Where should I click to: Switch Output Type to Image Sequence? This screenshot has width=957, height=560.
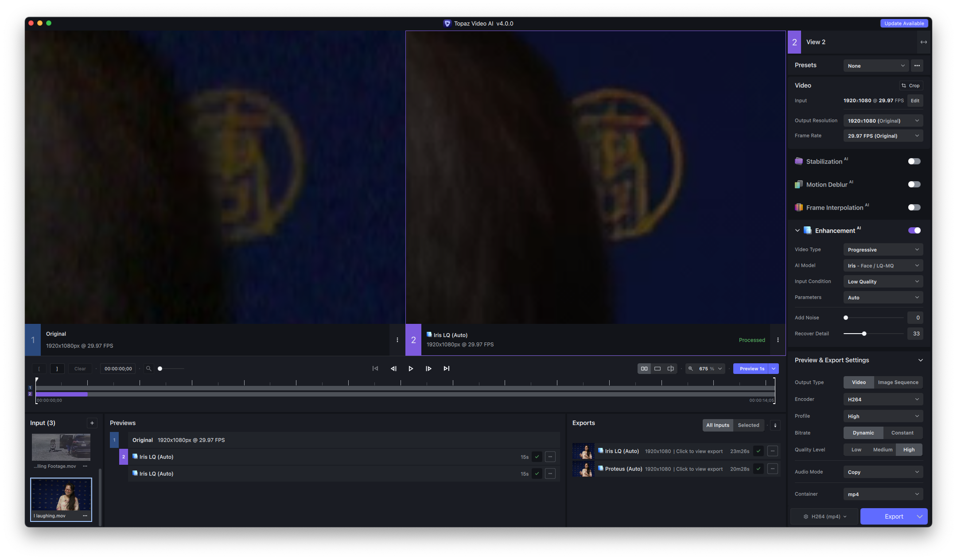898,382
